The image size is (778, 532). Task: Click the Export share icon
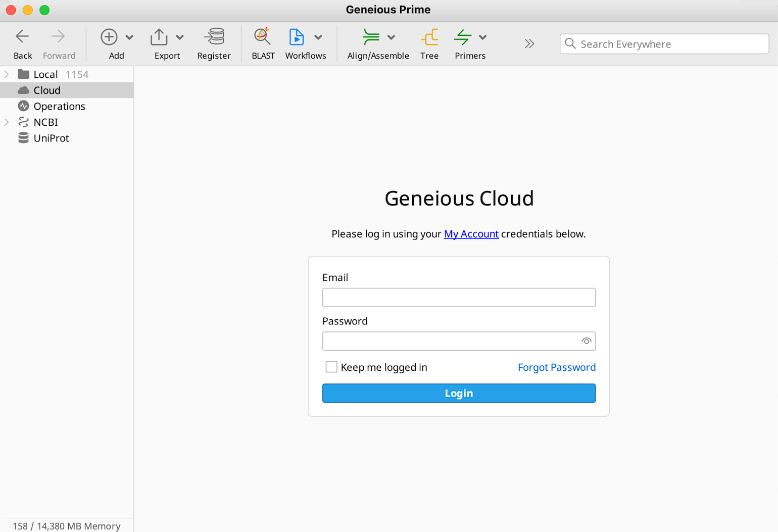[x=159, y=37]
